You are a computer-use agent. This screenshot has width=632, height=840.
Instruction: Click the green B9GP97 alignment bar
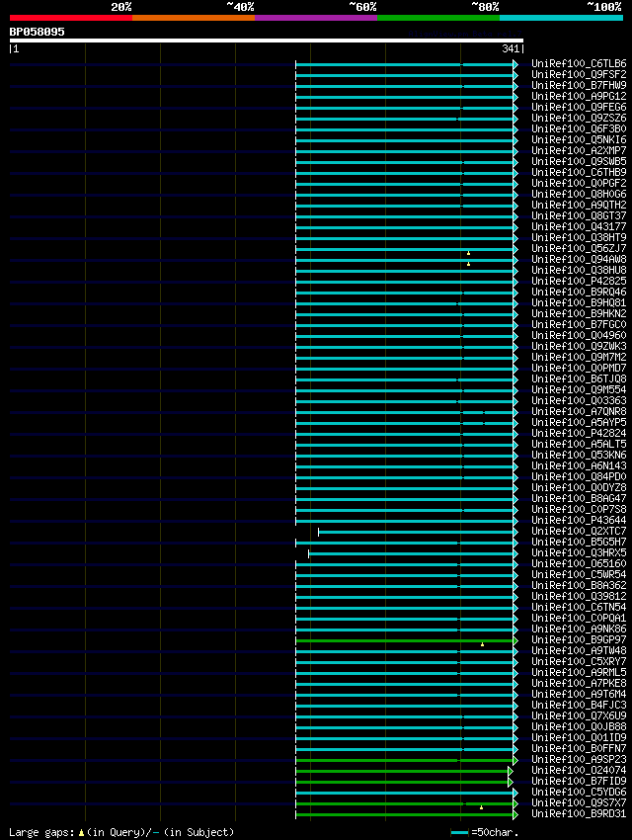[x=407, y=640]
